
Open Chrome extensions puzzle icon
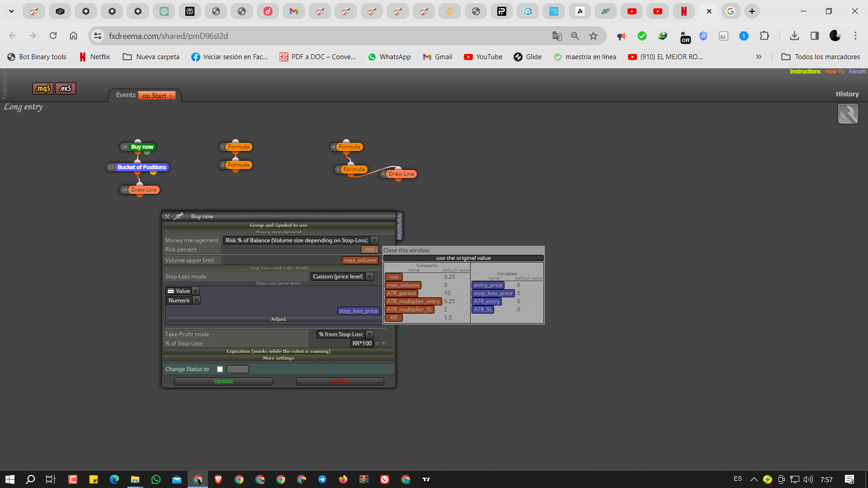point(764,36)
